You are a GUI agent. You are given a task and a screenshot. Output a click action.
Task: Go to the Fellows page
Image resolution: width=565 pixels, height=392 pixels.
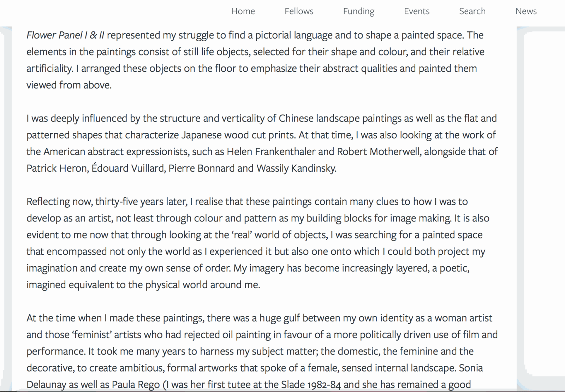point(299,11)
